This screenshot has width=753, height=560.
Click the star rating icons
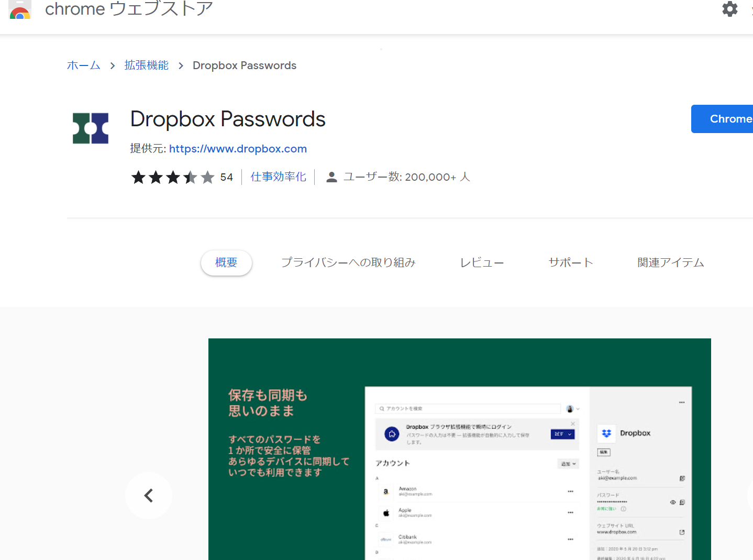click(x=172, y=178)
